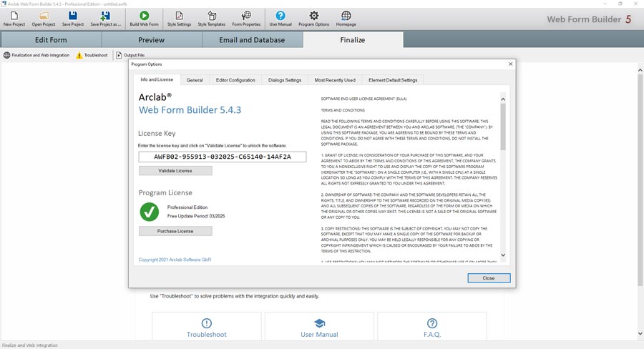Open the General options tab
Screen dimensions: 644x349
195,80
